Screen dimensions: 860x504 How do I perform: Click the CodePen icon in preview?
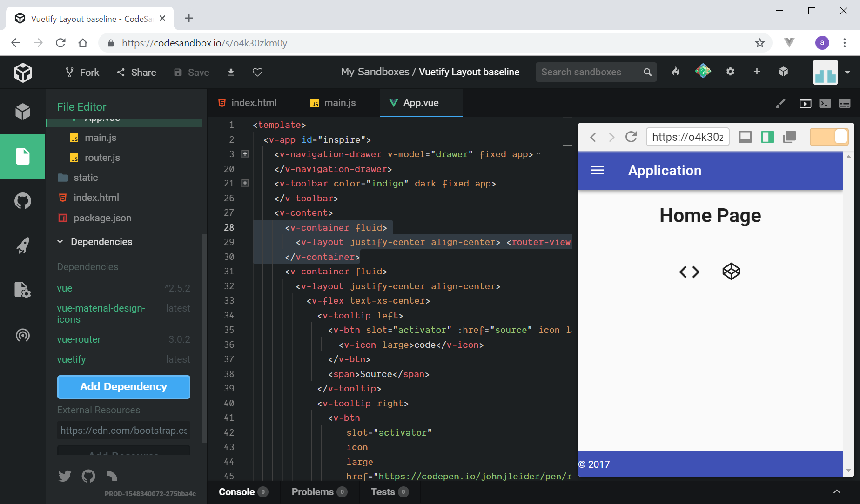(x=731, y=272)
